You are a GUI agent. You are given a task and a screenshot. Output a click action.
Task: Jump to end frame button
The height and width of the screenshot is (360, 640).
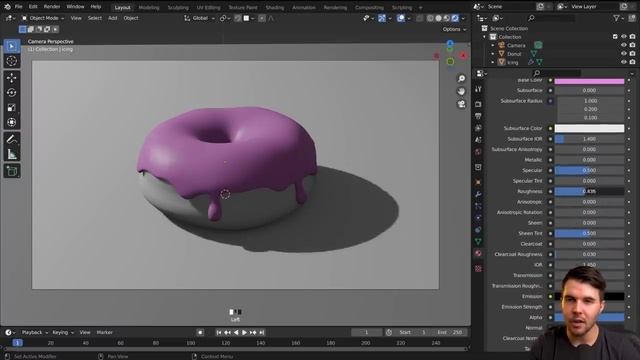[262, 333]
